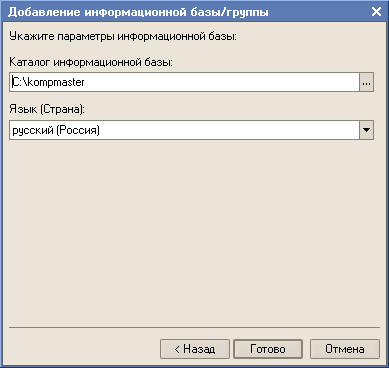Viewport: 389px width, 368px height.
Task: Finish the wizard with Готово
Action: pyautogui.click(x=268, y=349)
